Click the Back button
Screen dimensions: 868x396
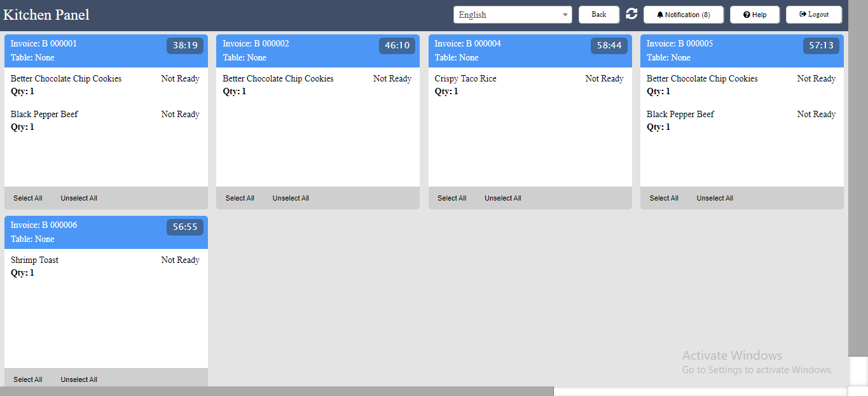point(599,15)
